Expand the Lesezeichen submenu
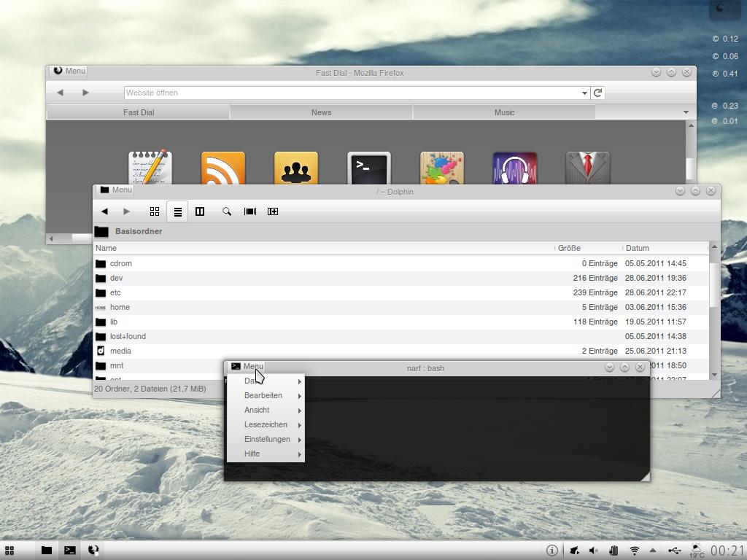The height and width of the screenshot is (560, 747). (x=266, y=425)
